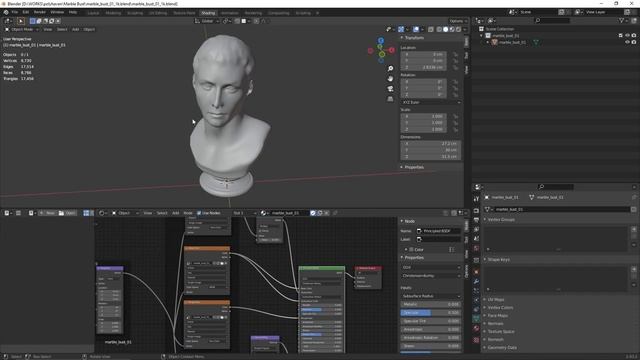Open the Object Data properties tab icon
This screenshot has width=640, height=360.
coord(476,319)
